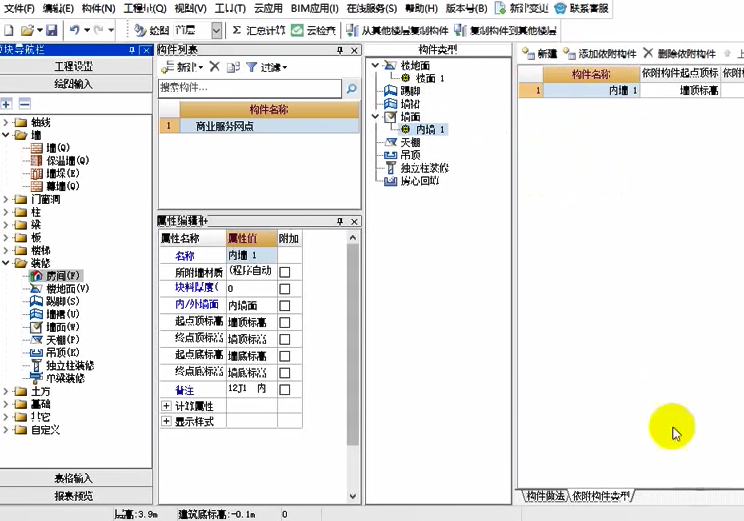The width and height of the screenshot is (744, 521).
Task: Check the 附加 box for 块料厚度
Action: (x=285, y=288)
